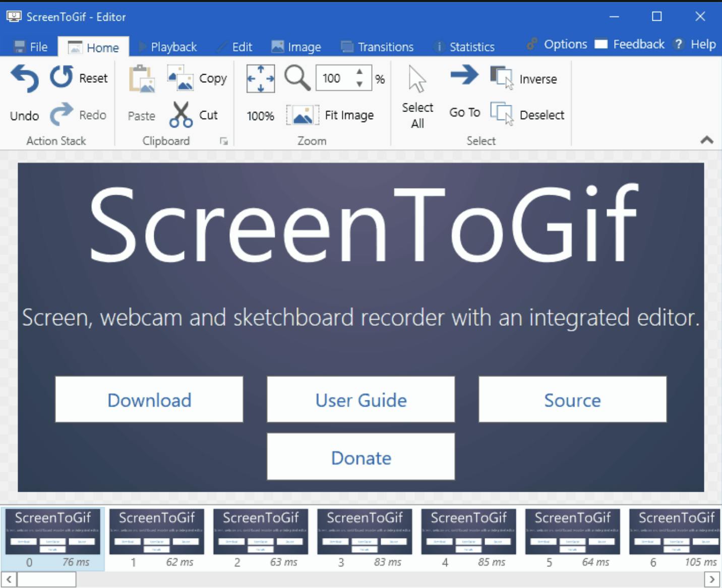Switch to the Transitions tab
722x588 pixels.
click(x=377, y=47)
